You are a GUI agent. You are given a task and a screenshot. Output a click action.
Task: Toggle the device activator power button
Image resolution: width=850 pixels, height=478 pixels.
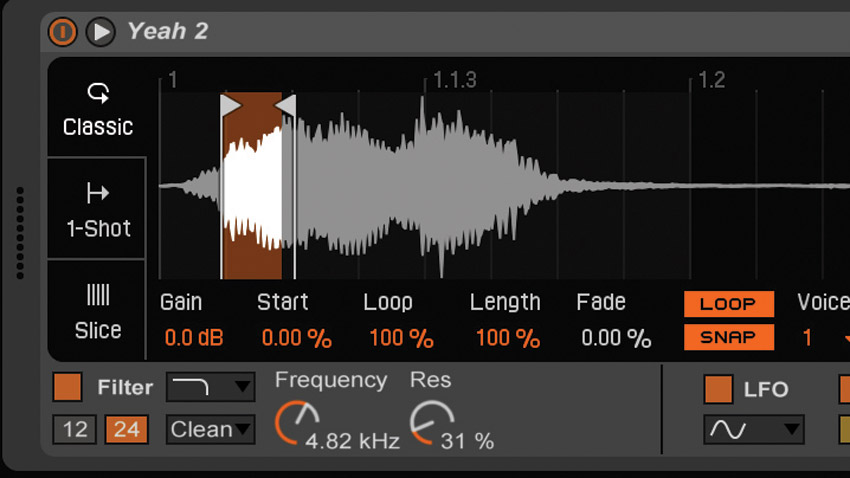pyautogui.click(x=62, y=31)
